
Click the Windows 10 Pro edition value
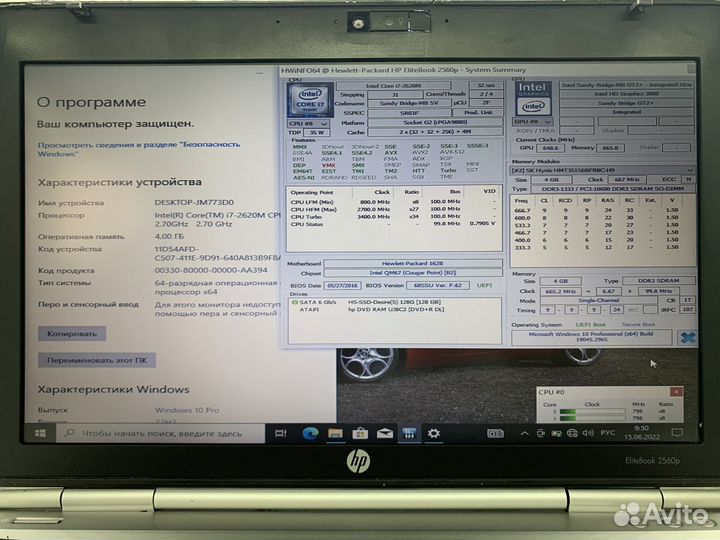tap(187, 410)
